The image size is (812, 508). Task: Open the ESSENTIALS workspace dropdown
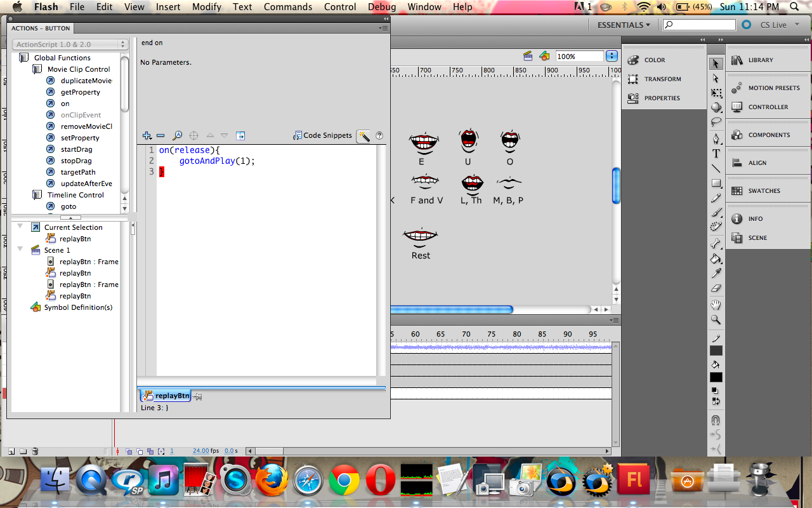pos(624,25)
